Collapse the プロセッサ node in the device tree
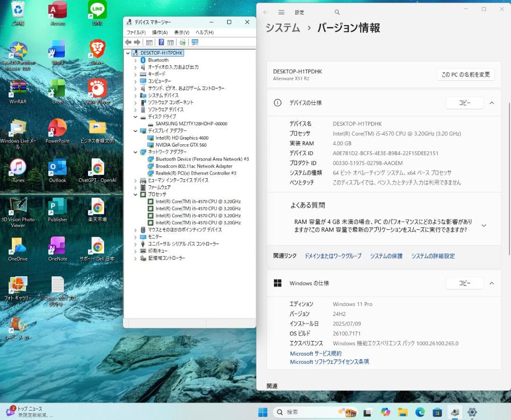Screen dimensions: 511x420 (135, 194)
